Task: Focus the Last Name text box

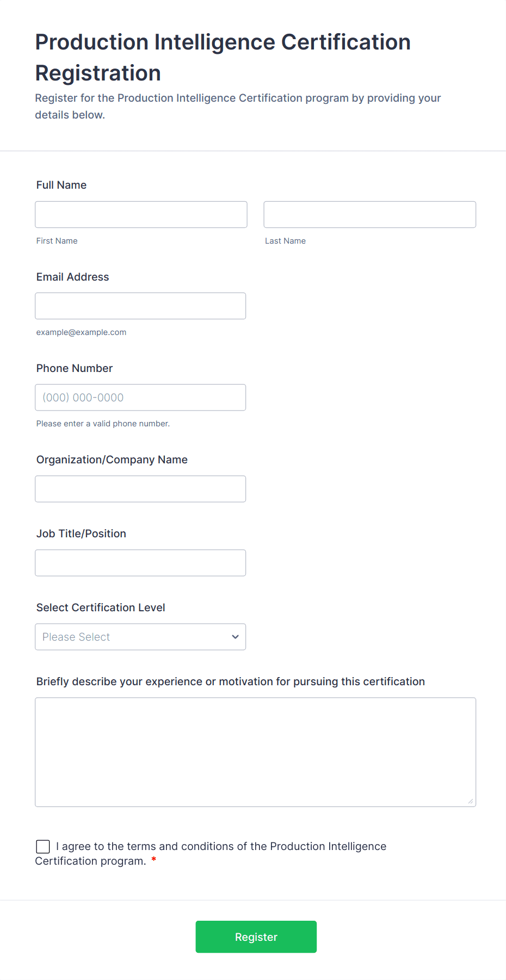Action: (x=369, y=215)
